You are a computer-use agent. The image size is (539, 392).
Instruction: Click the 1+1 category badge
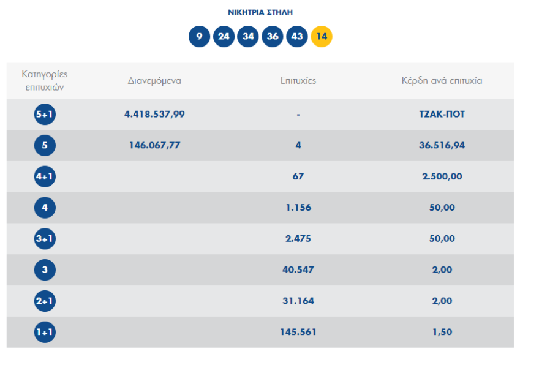tap(45, 332)
